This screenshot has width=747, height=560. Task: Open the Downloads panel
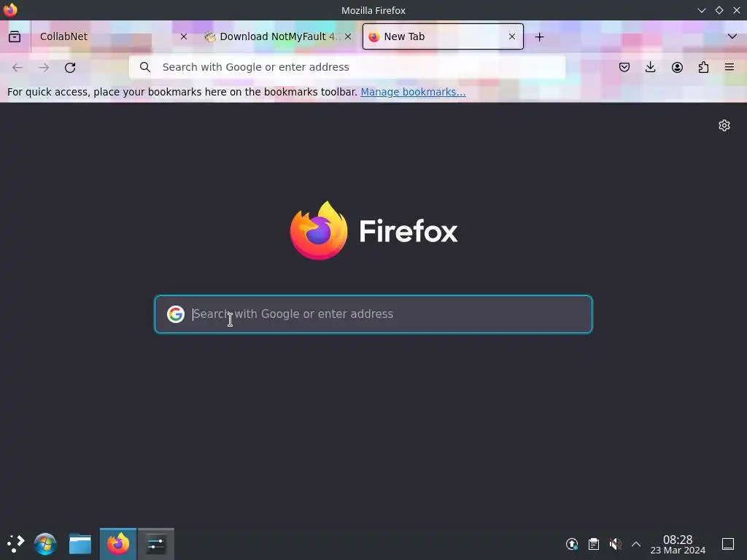pos(650,67)
